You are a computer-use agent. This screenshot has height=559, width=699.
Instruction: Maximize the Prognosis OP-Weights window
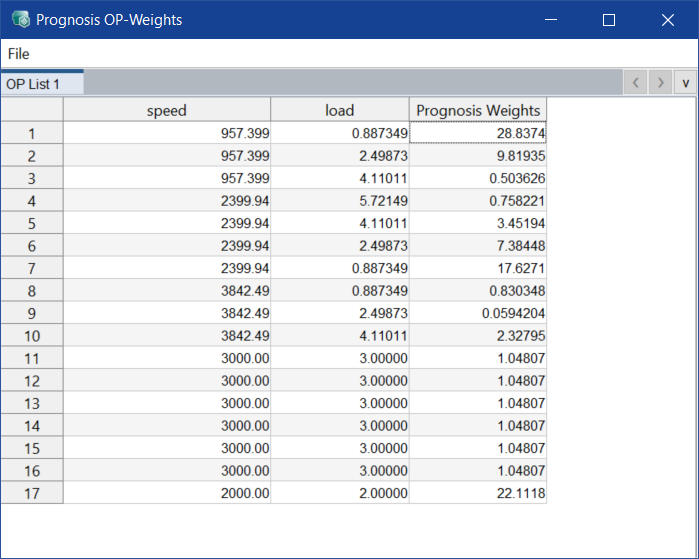609,20
